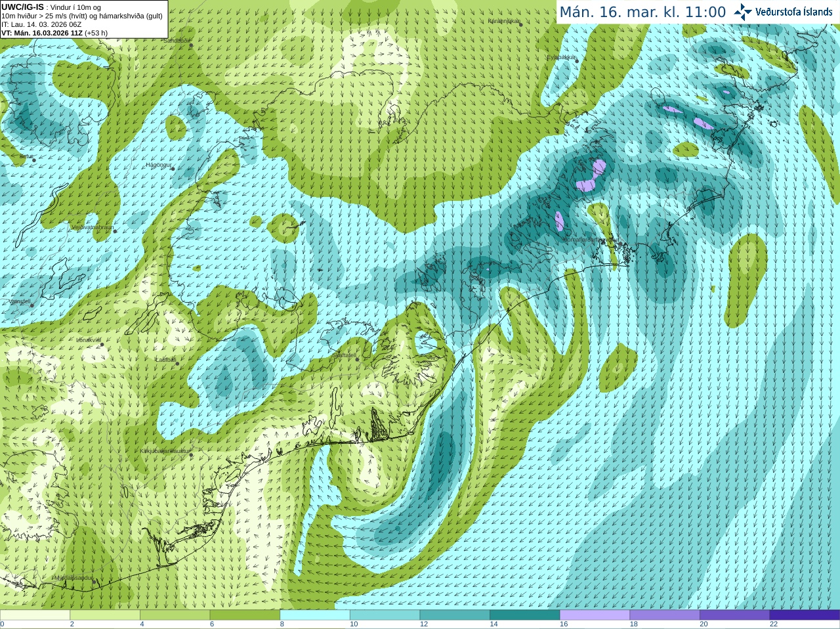Click the VT: Mán. 16.03.2026 11Z line
Viewport: 840px width, 629px height.
pos(54,33)
